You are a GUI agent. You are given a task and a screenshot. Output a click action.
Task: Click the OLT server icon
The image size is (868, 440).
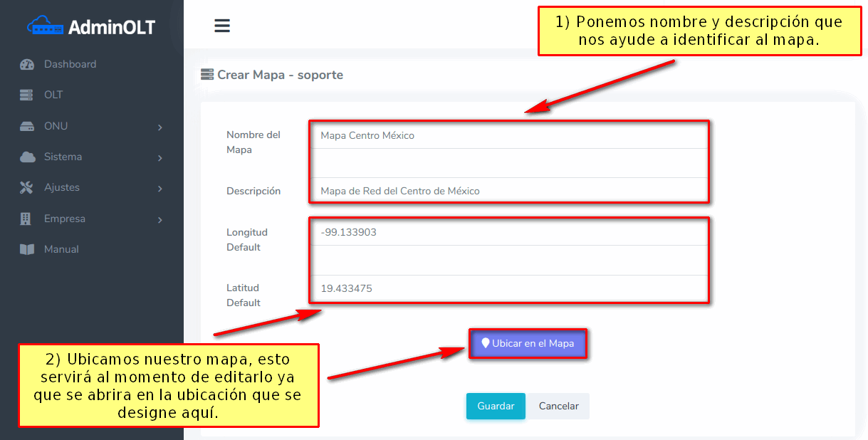click(x=27, y=95)
